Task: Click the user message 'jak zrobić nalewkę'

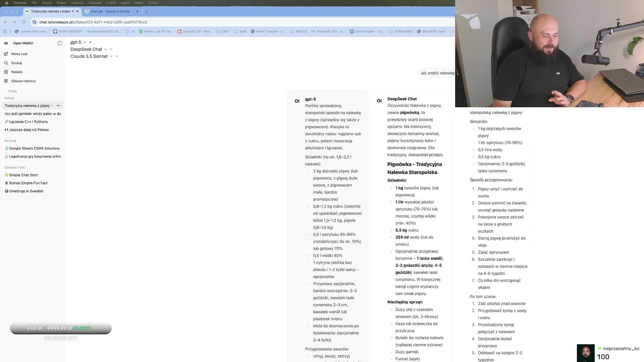Action: pyautogui.click(x=438, y=73)
